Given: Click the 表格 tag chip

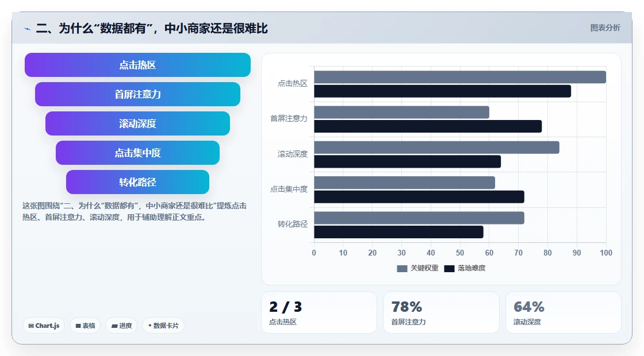Looking at the screenshot, I should [85, 326].
